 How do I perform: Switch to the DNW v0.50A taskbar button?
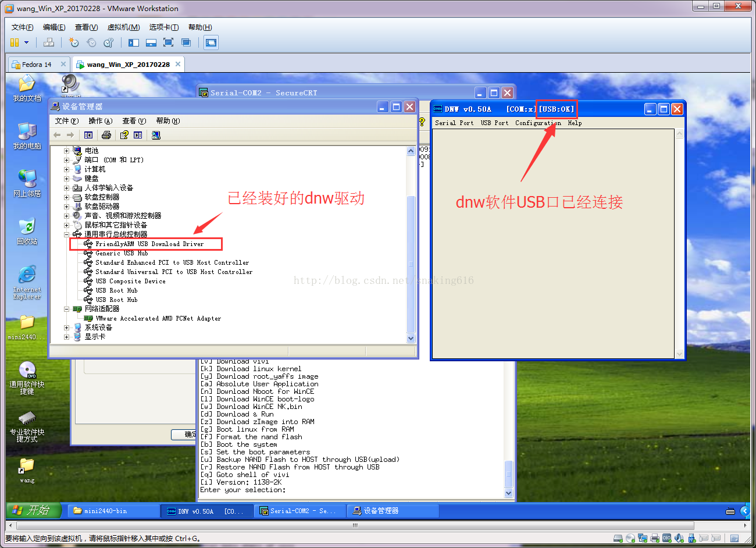208,511
